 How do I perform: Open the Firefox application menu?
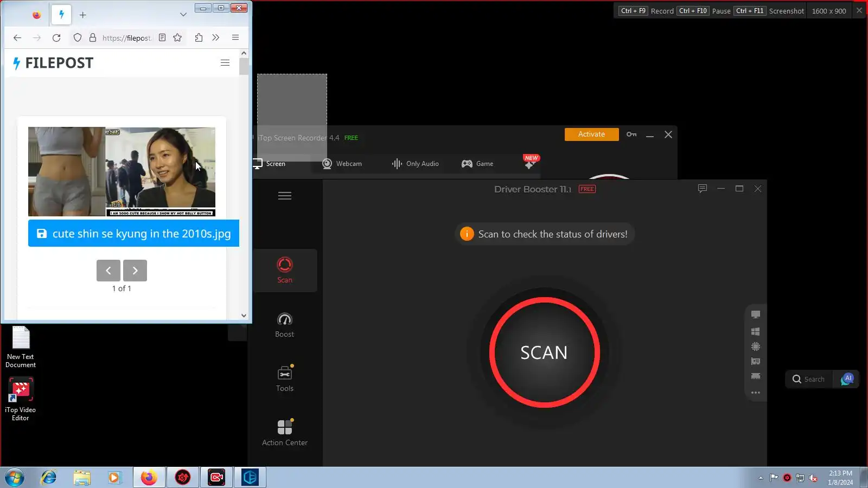pos(235,37)
